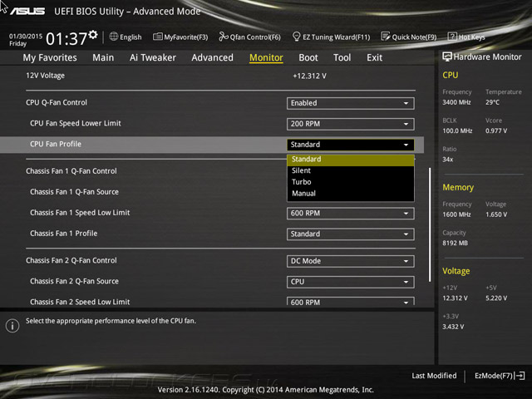Click the globe language icon
The width and height of the screenshot is (532, 399).
click(x=114, y=37)
